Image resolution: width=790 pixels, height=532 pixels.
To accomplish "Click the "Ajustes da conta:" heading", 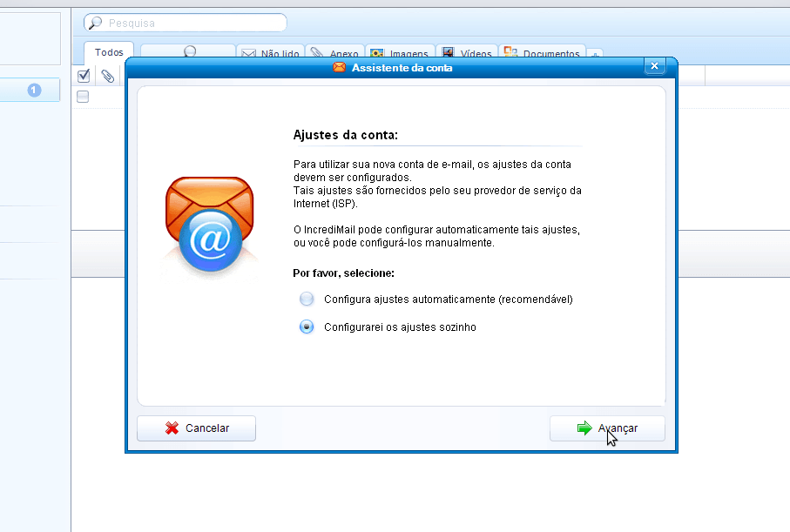I will coord(346,135).
